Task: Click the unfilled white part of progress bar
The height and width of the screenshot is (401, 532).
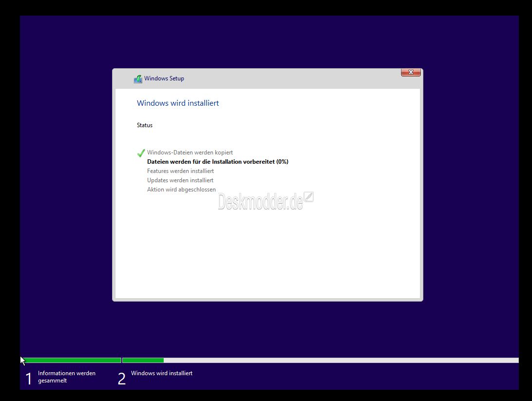Action: tap(341, 360)
